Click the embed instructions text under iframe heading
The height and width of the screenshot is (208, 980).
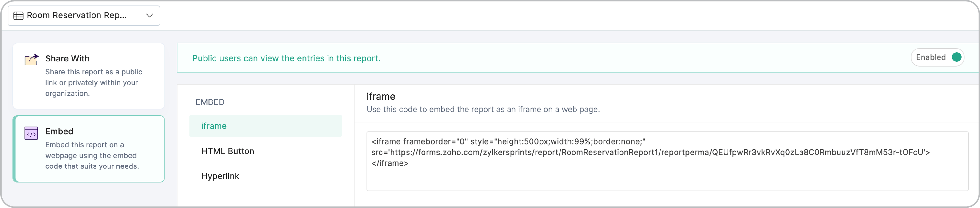point(483,109)
